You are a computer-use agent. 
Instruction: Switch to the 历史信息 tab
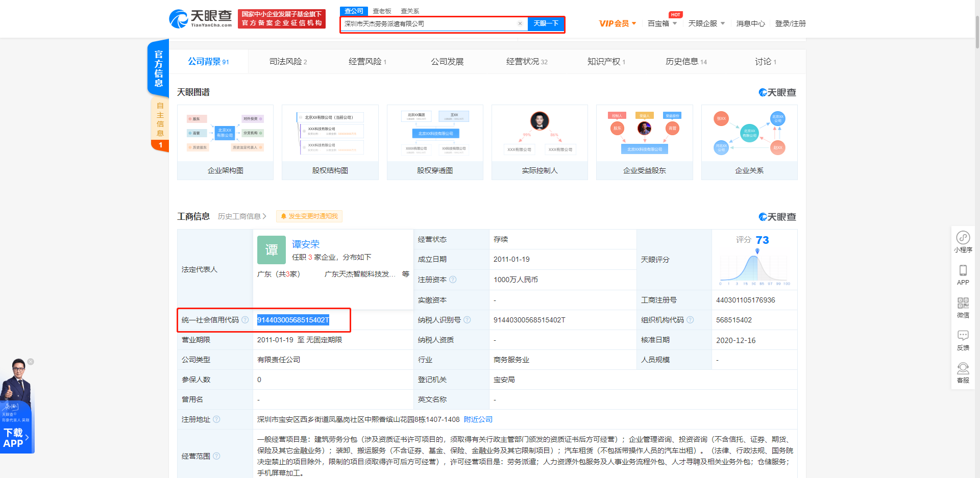pyautogui.click(x=686, y=62)
